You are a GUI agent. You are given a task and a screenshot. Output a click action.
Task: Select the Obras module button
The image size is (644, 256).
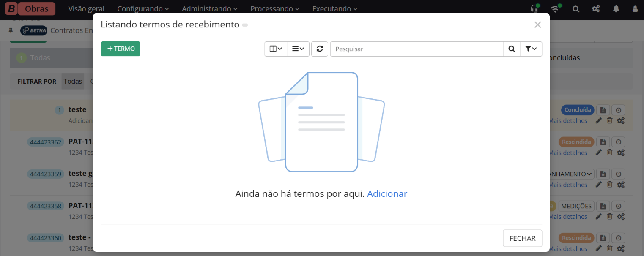(x=37, y=8)
